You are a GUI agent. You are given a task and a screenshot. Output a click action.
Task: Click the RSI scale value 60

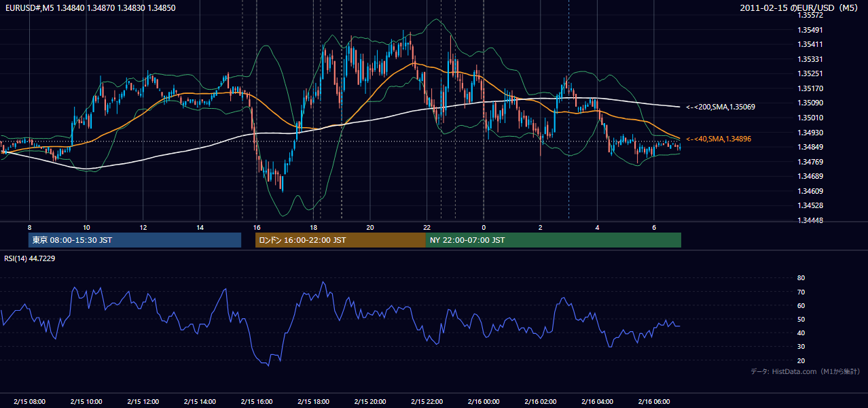801,305
